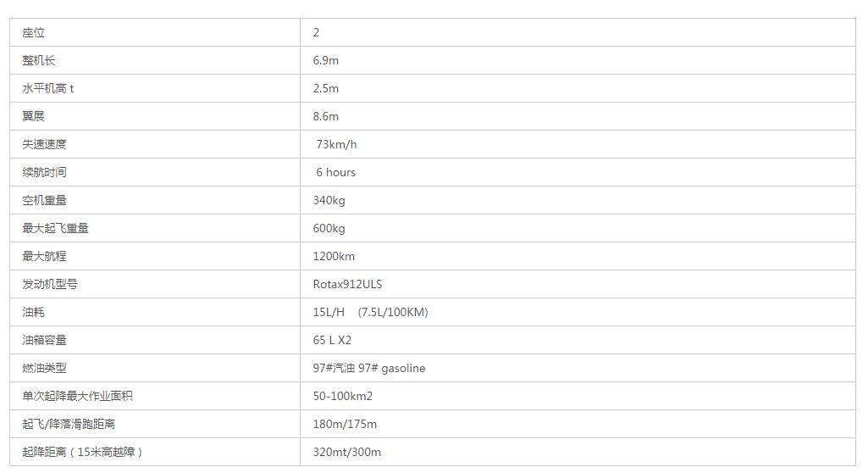This screenshot has height=473, width=868.
Task: Click the 97# gasoline fuel type text
Action: tap(392, 369)
